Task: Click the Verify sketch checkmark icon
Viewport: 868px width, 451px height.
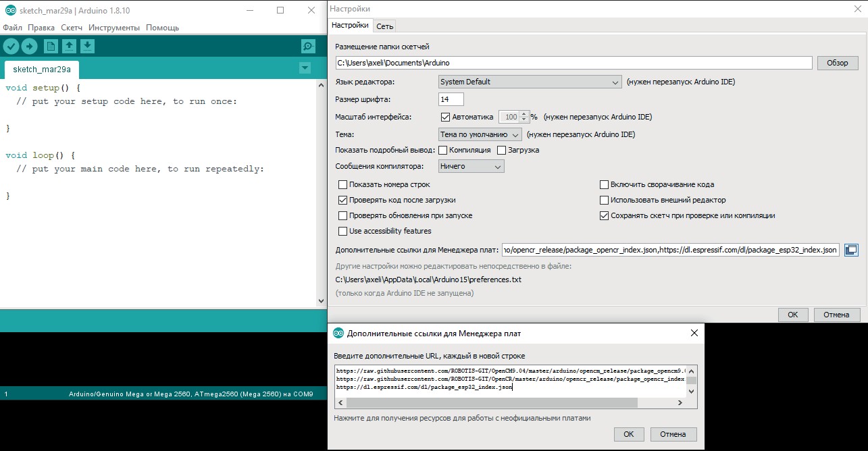Action: tap(11, 46)
